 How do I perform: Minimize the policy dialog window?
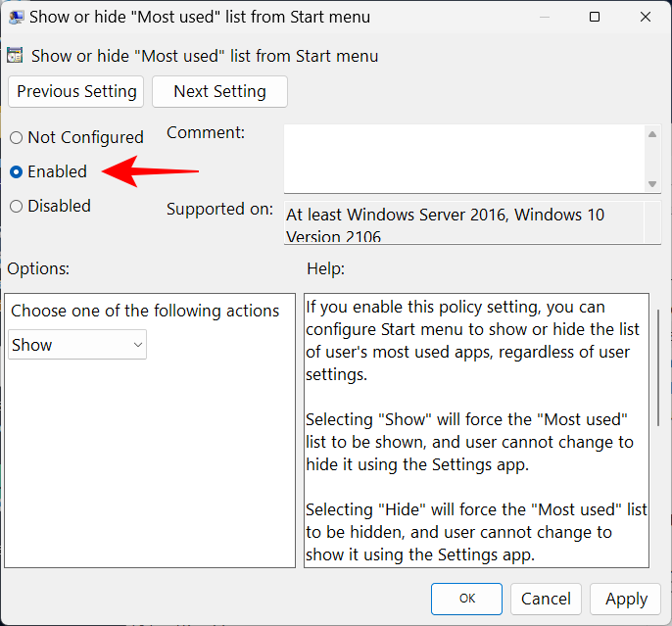point(545,17)
